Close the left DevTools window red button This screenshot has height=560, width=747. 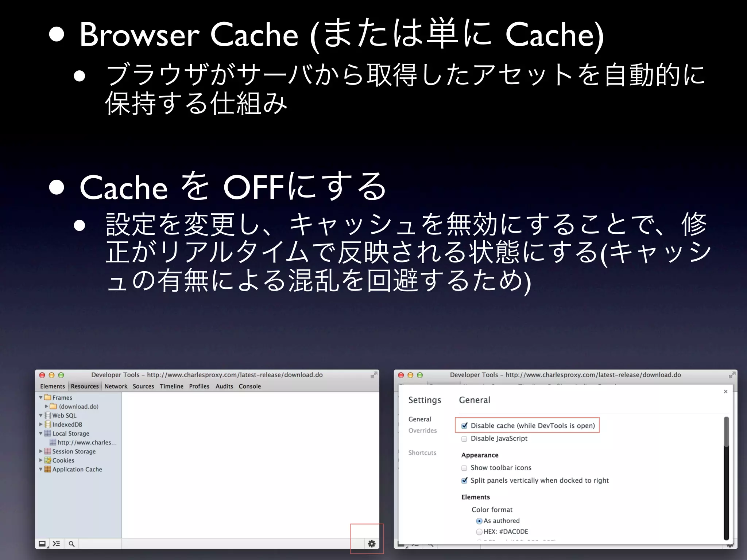42,375
